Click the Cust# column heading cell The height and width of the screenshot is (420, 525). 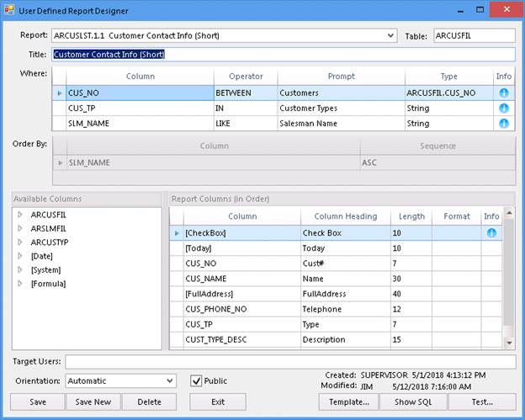(x=346, y=263)
